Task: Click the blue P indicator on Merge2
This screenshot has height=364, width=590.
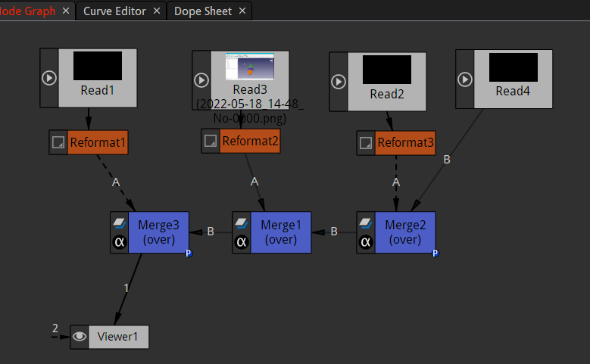Action: point(435,254)
